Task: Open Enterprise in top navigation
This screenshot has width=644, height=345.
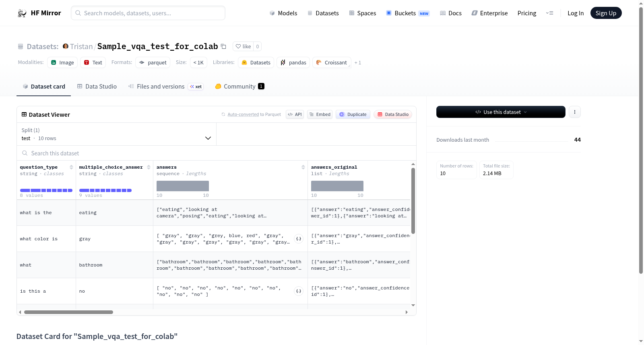Action: click(489, 13)
